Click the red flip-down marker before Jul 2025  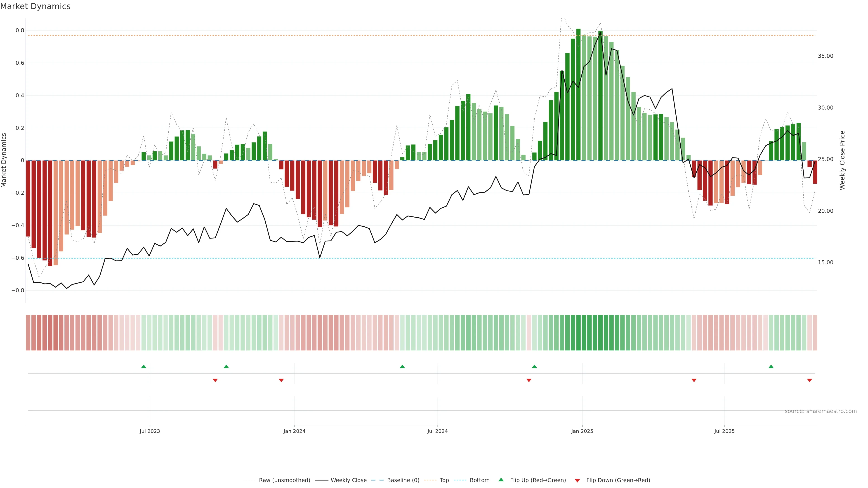[x=694, y=380]
